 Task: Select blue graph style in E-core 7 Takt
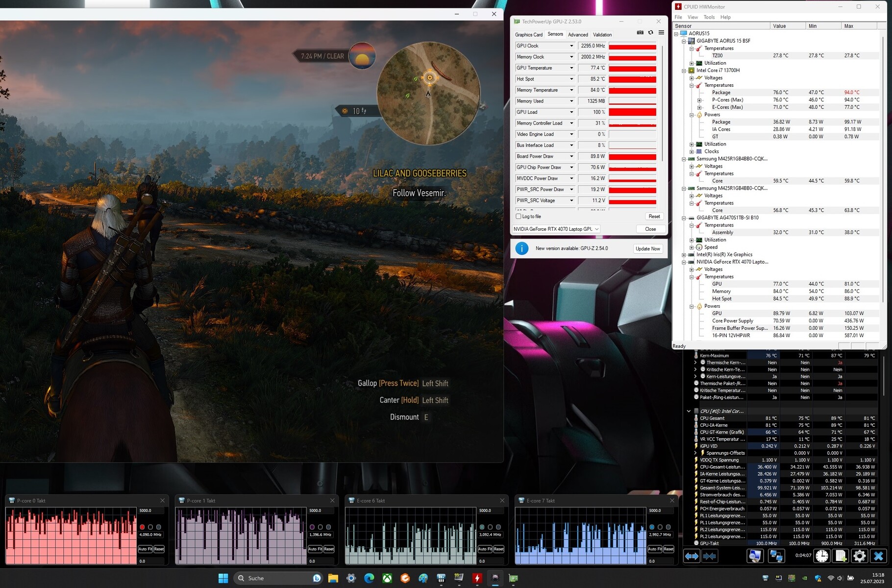[x=652, y=527]
